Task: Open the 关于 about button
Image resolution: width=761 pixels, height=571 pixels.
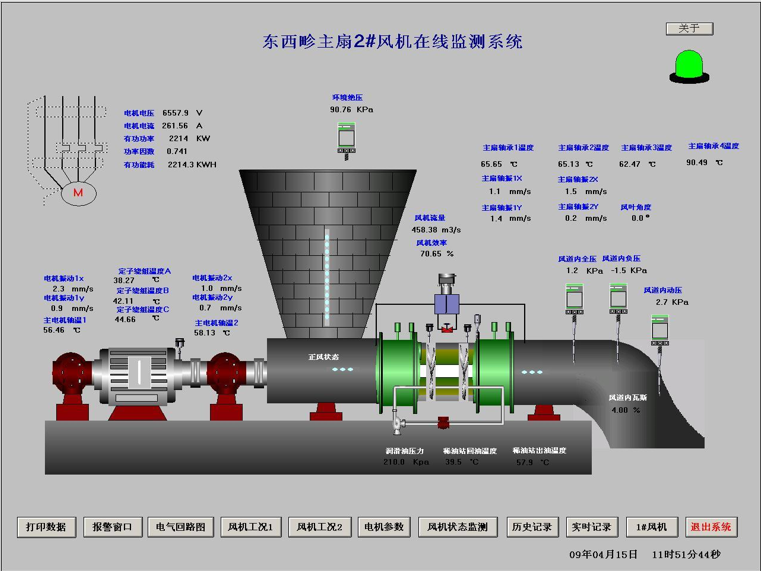Action: point(689,28)
